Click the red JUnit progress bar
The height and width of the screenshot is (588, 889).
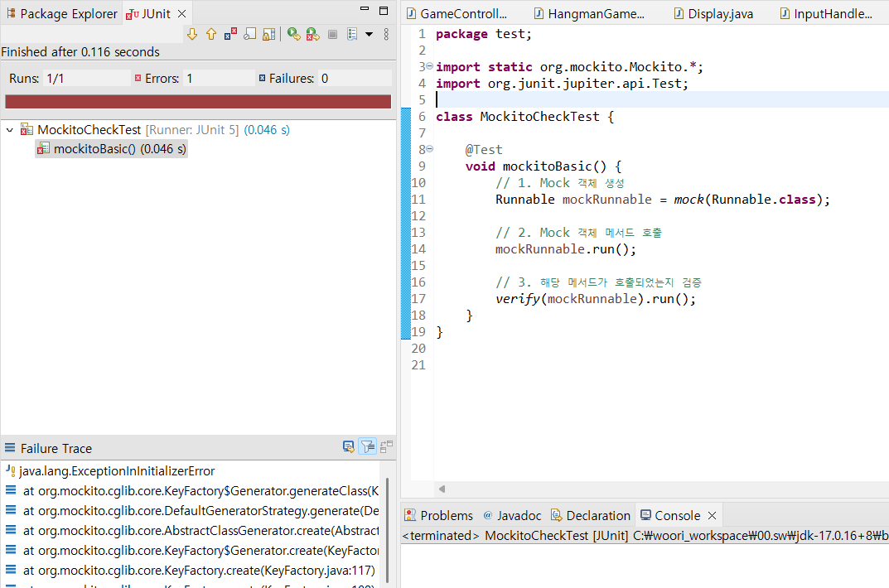click(198, 101)
